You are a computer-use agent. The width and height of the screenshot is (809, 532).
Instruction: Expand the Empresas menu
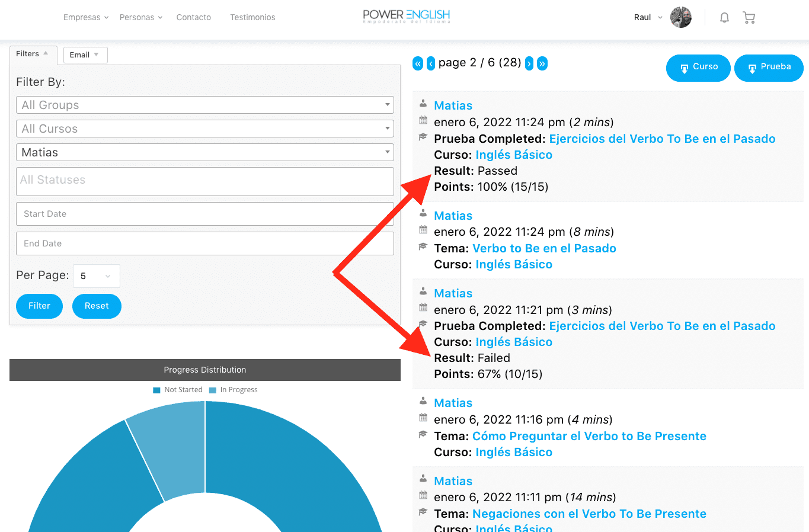tap(86, 17)
